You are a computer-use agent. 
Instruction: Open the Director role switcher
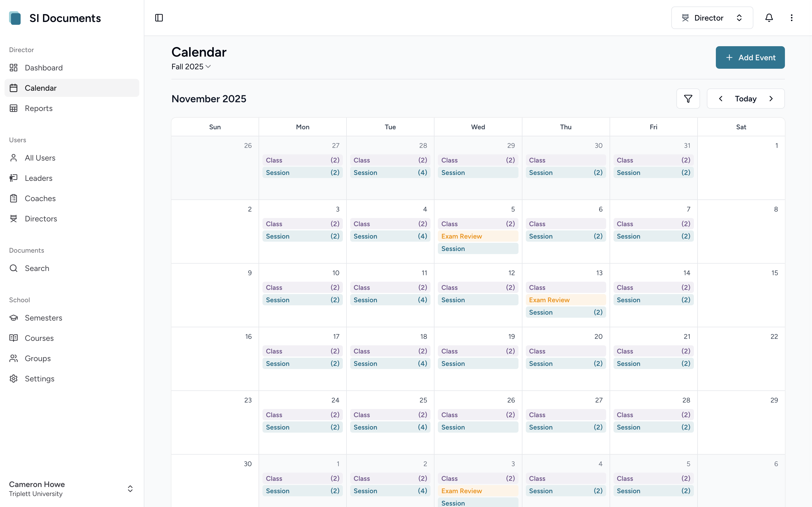712,17
